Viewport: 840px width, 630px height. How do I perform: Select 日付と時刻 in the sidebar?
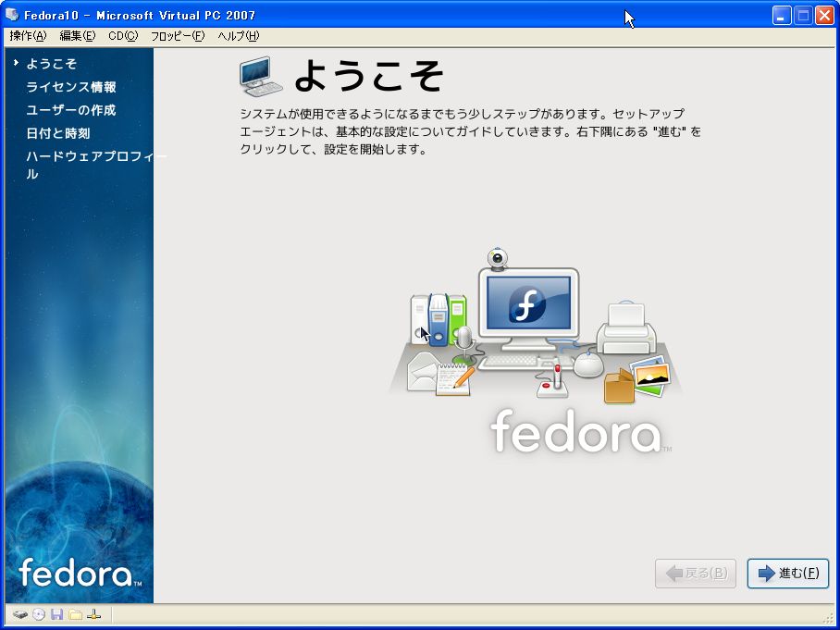pyautogui.click(x=58, y=133)
